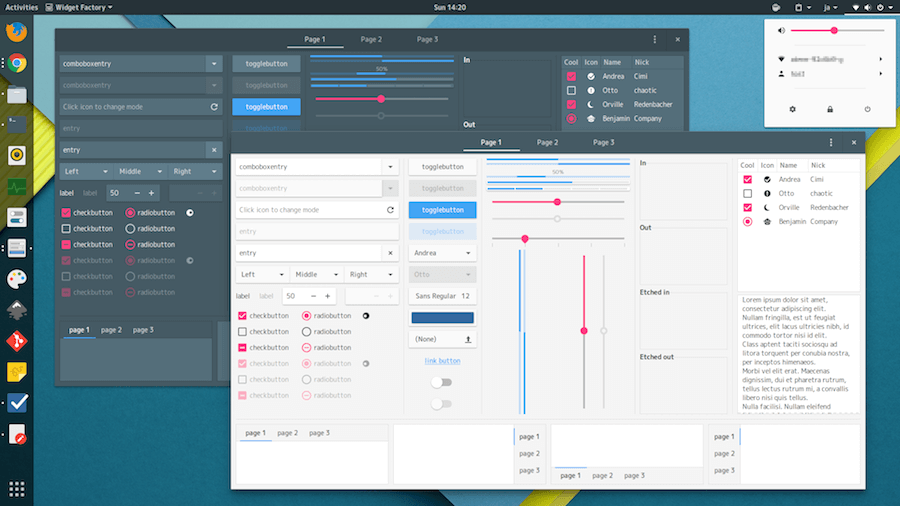Click minus on the light window spin button

point(313,296)
